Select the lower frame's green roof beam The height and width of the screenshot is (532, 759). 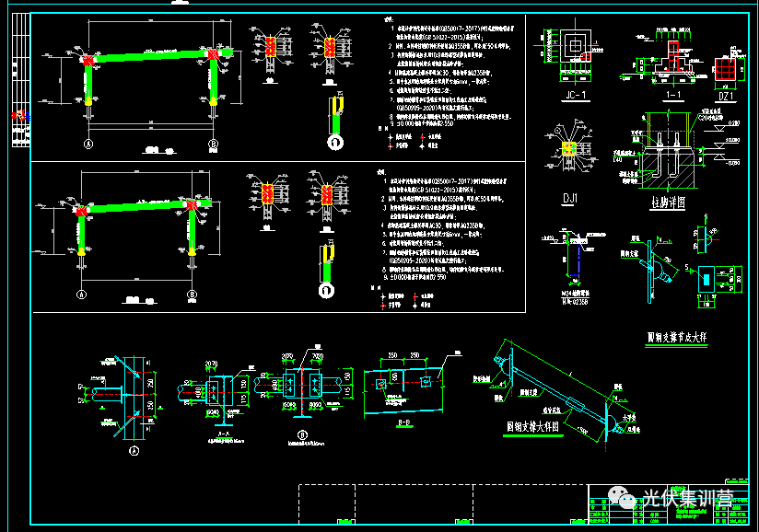(138, 208)
